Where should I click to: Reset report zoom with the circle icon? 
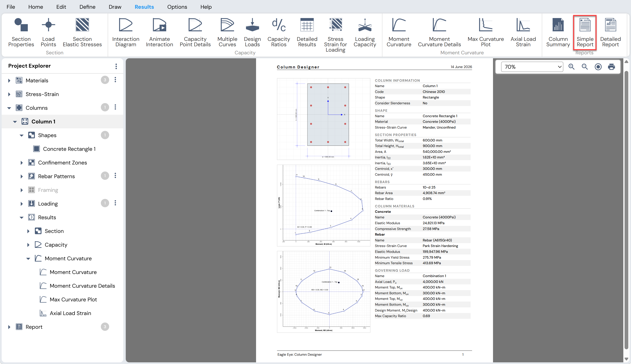pyautogui.click(x=598, y=67)
